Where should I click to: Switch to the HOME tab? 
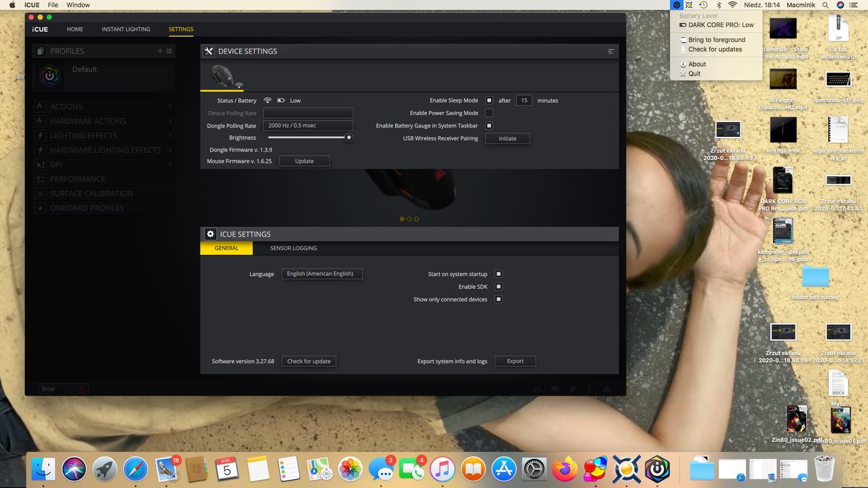(x=75, y=29)
